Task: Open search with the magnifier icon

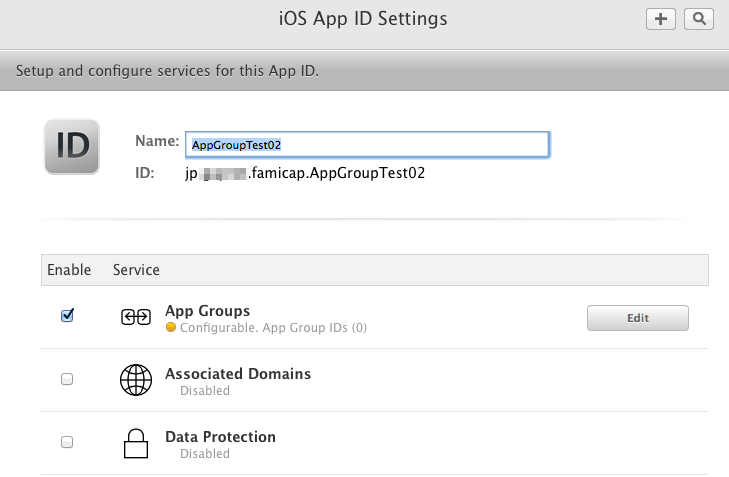Action: click(699, 19)
